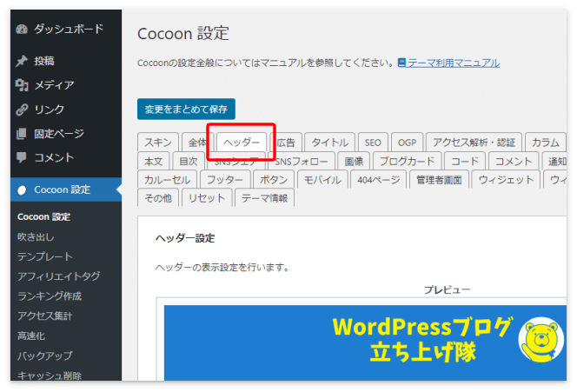Switch to the コメント settings tab

(x=514, y=161)
